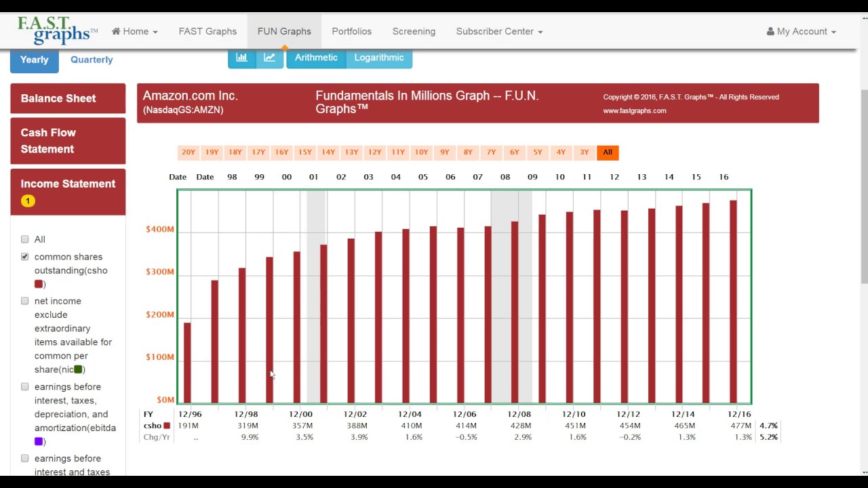Select the 15Y time range
868x488 pixels.
305,152
